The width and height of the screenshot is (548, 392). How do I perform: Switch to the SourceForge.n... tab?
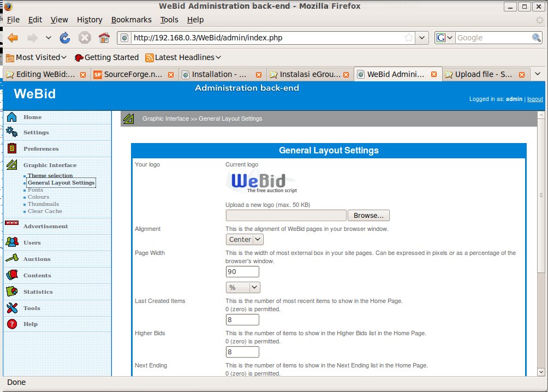click(x=134, y=74)
